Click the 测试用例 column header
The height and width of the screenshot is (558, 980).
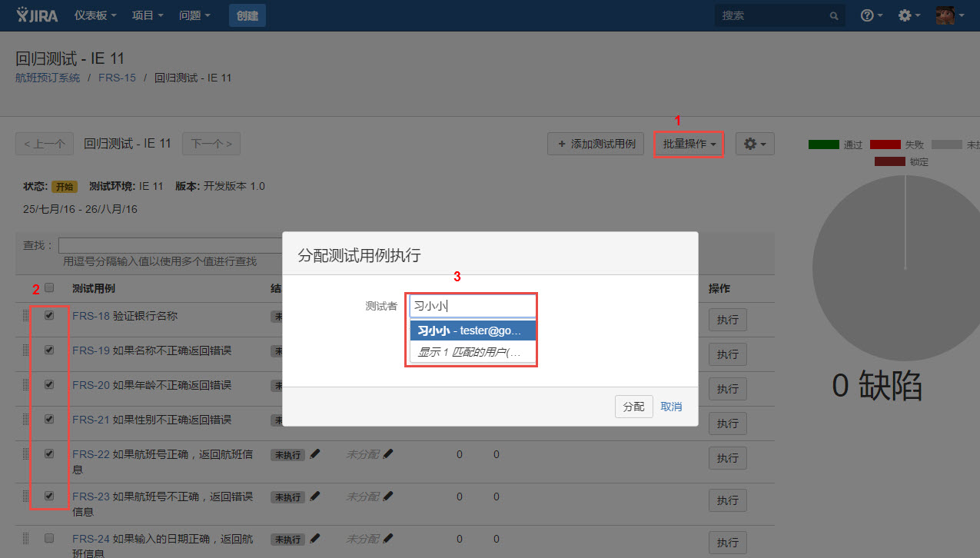click(x=94, y=289)
